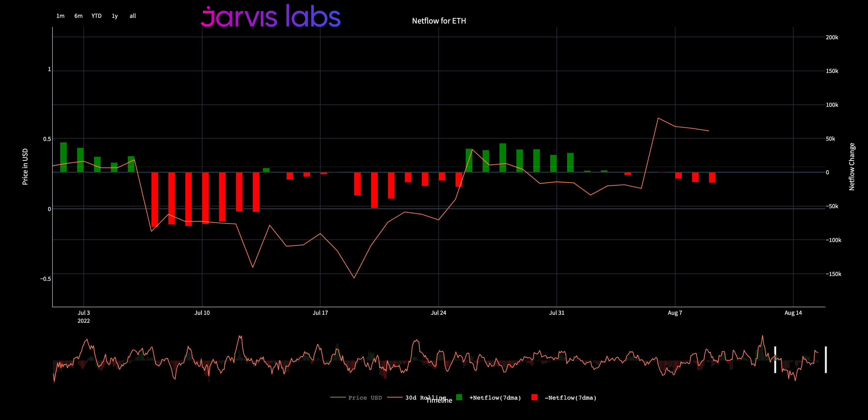The image size is (868, 420).
Task: Hide -Netflow(7dma) trace via legend
Action: [570, 398]
